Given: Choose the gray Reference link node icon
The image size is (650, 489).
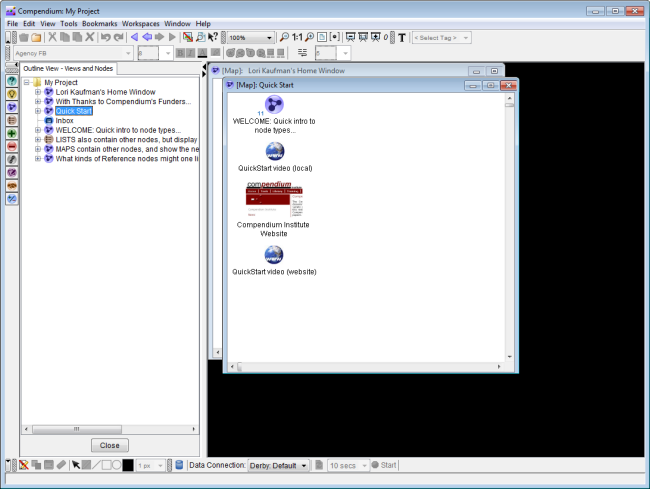Looking at the screenshot, I should pyautogui.click(x=12, y=160).
